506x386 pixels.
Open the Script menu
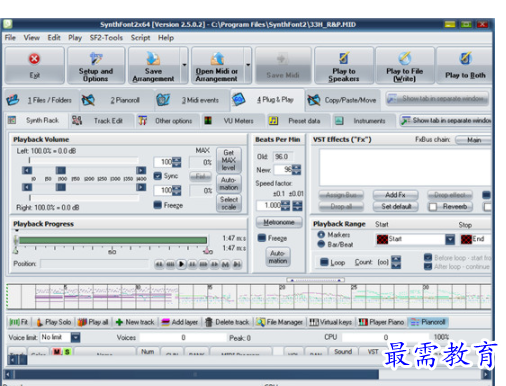click(140, 38)
